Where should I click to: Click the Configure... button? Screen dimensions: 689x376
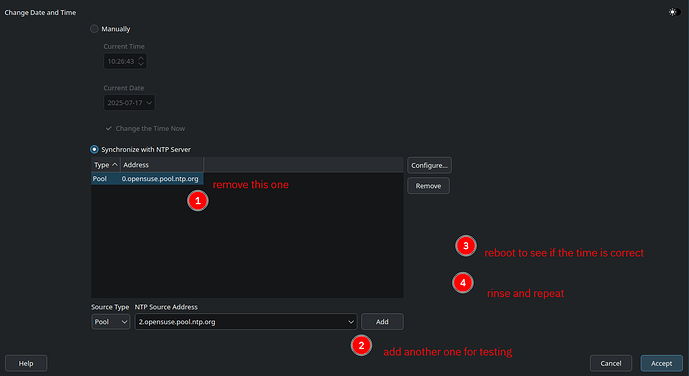(429, 166)
